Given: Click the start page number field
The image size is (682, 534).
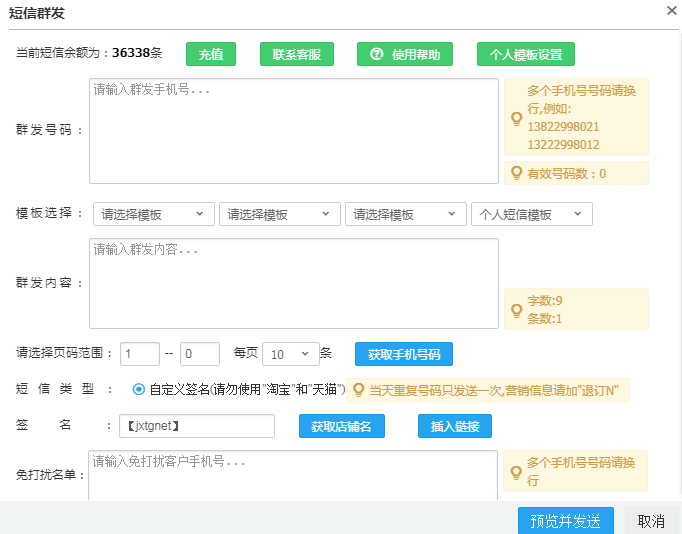Looking at the screenshot, I should [140, 354].
